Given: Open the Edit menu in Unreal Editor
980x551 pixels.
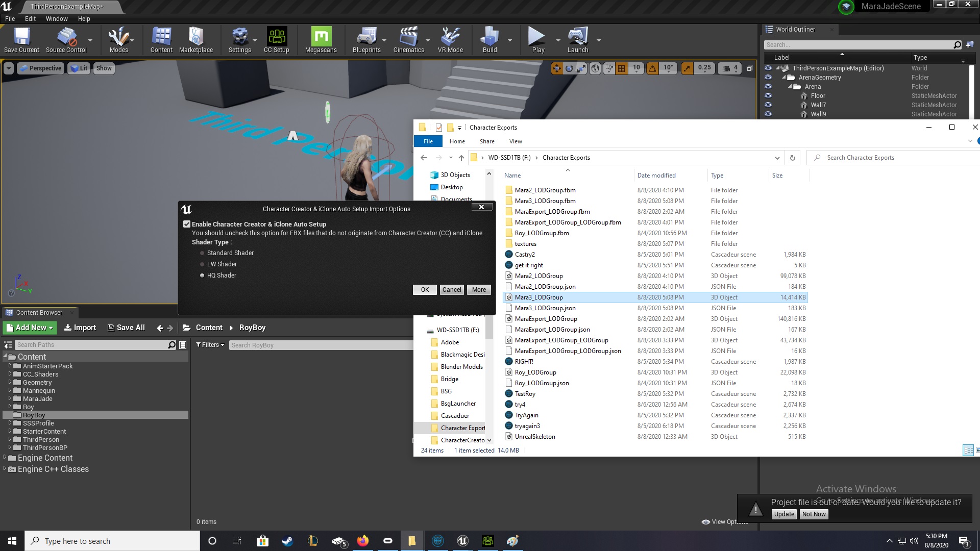Looking at the screenshot, I should 31,18.
